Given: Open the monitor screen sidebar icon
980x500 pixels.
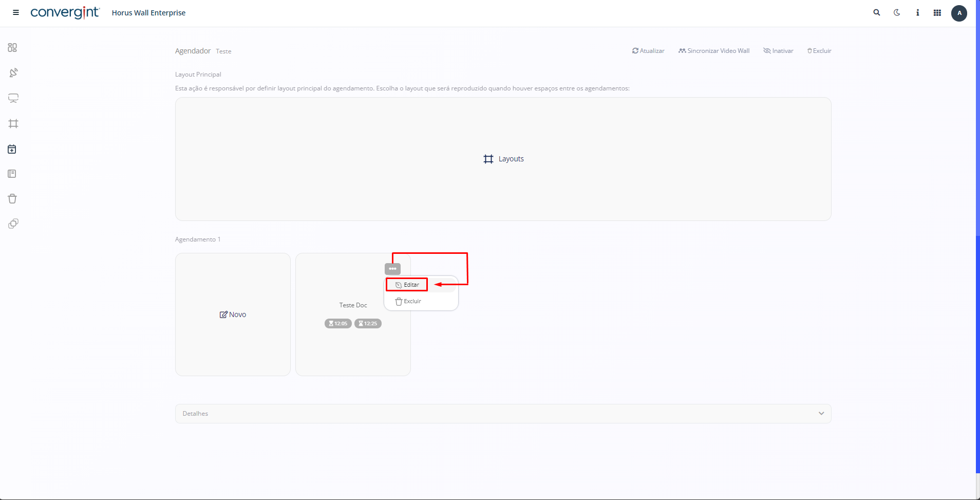Looking at the screenshot, I should click(13, 98).
